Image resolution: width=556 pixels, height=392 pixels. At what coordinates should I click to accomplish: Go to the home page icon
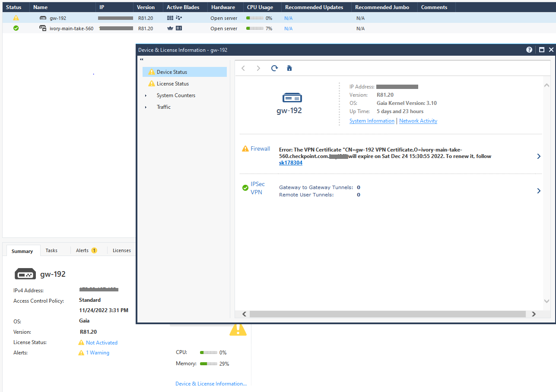pyautogui.click(x=289, y=68)
